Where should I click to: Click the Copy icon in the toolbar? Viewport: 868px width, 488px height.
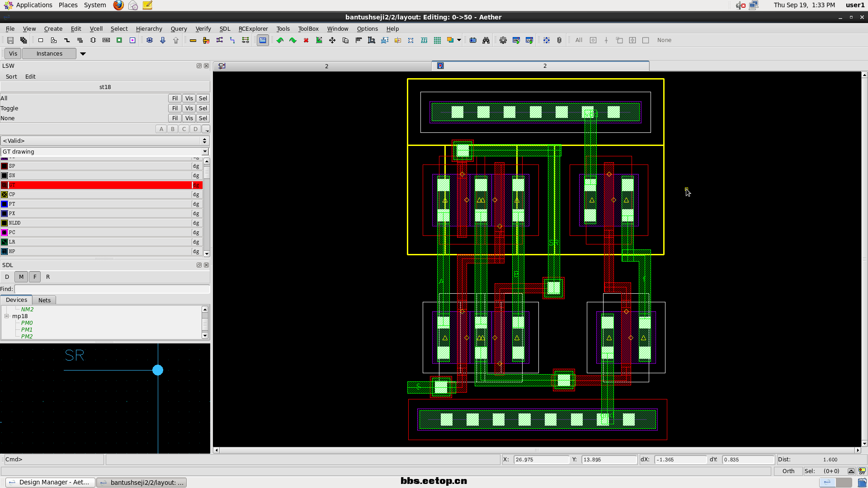tap(345, 40)
